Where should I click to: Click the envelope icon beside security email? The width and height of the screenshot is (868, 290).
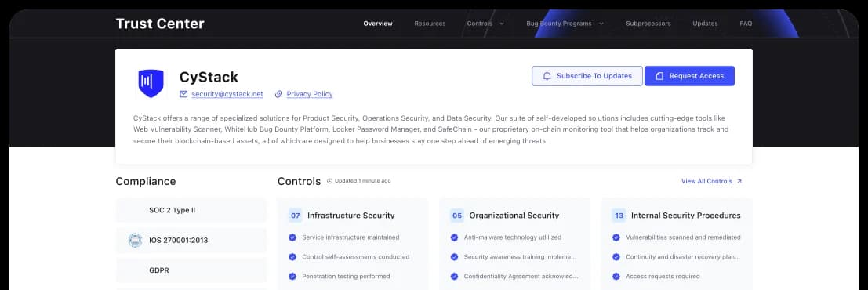183,94
